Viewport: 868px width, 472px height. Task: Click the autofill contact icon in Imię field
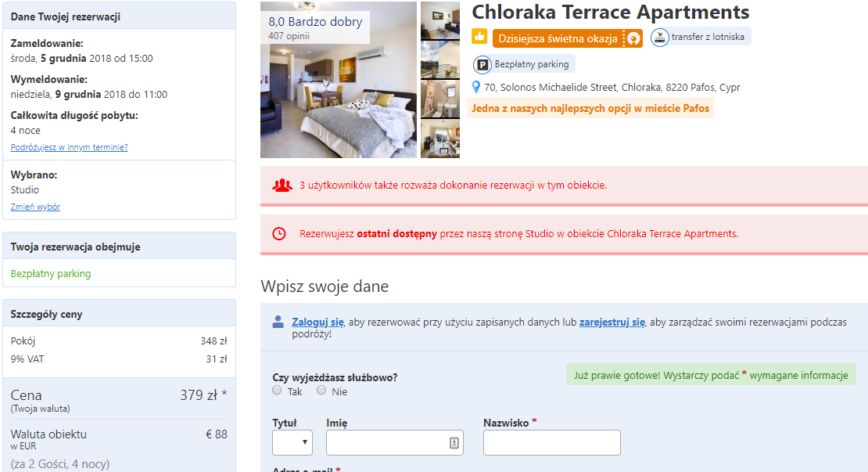(454, 442)
